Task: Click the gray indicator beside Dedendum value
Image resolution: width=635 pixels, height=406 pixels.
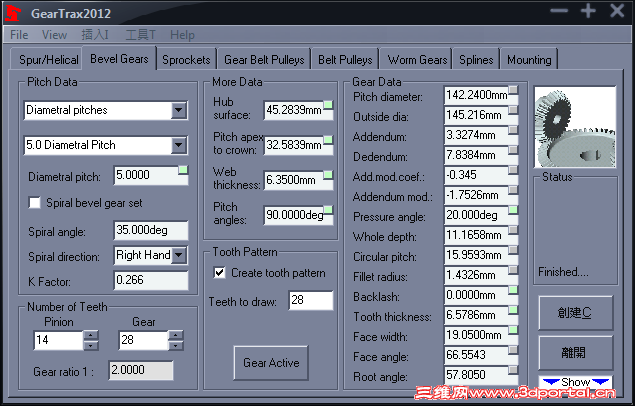Action: click(x=513, y=150)
